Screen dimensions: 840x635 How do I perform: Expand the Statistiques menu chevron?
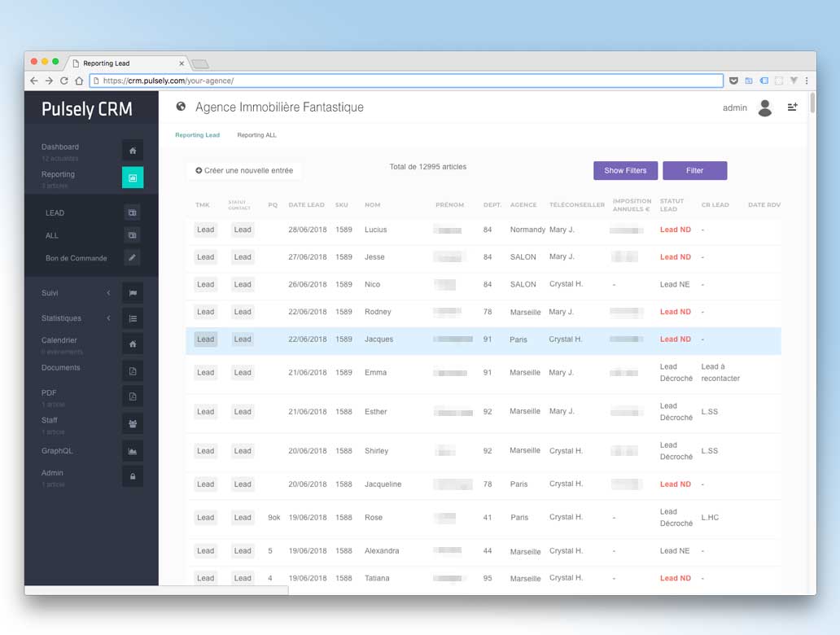pos(109,317)
